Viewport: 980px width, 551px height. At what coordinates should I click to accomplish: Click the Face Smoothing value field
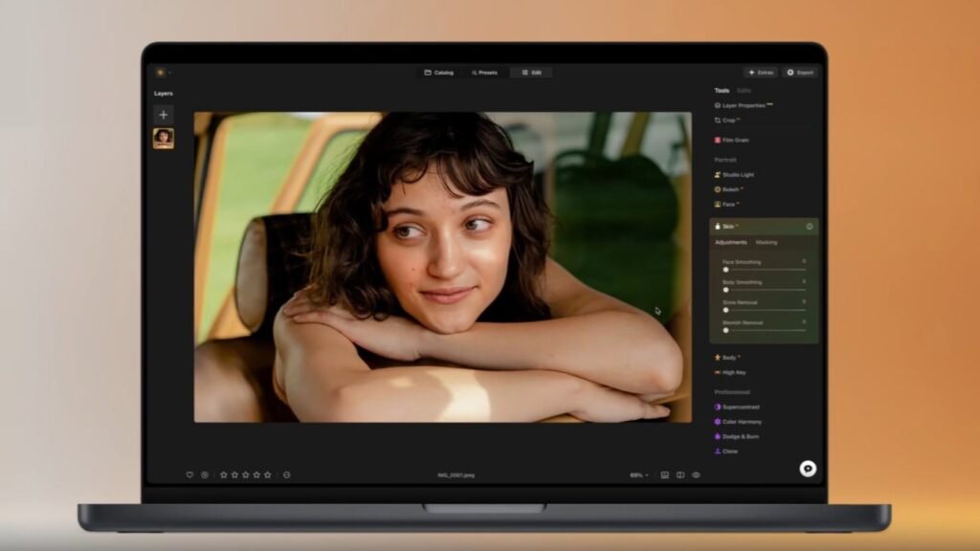click(804, 262)
